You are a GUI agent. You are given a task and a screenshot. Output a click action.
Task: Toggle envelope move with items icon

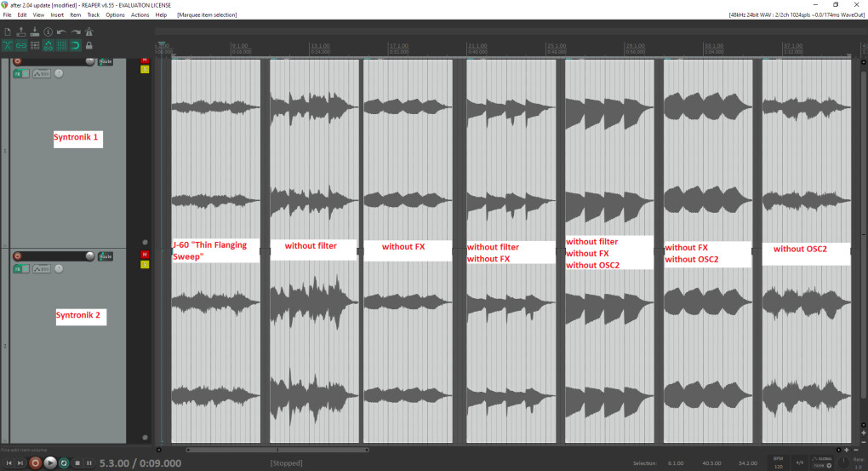(x=49, y=45)
